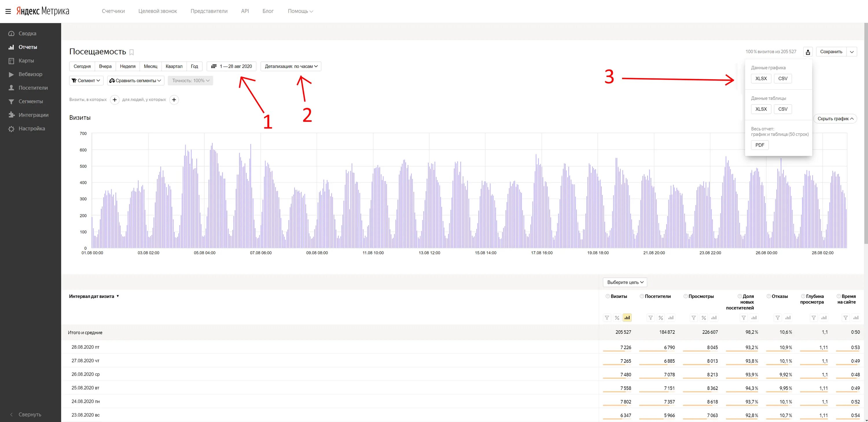Open the Сегмент dropdown
Screen dimensions: 868x422
coord(86,80)
